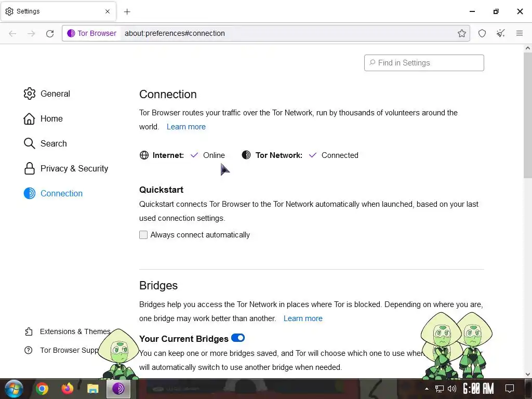The height and width of the screenshot is (399, 532).
Task: Click the gear icon beside General
Action: tap(30, 94)
